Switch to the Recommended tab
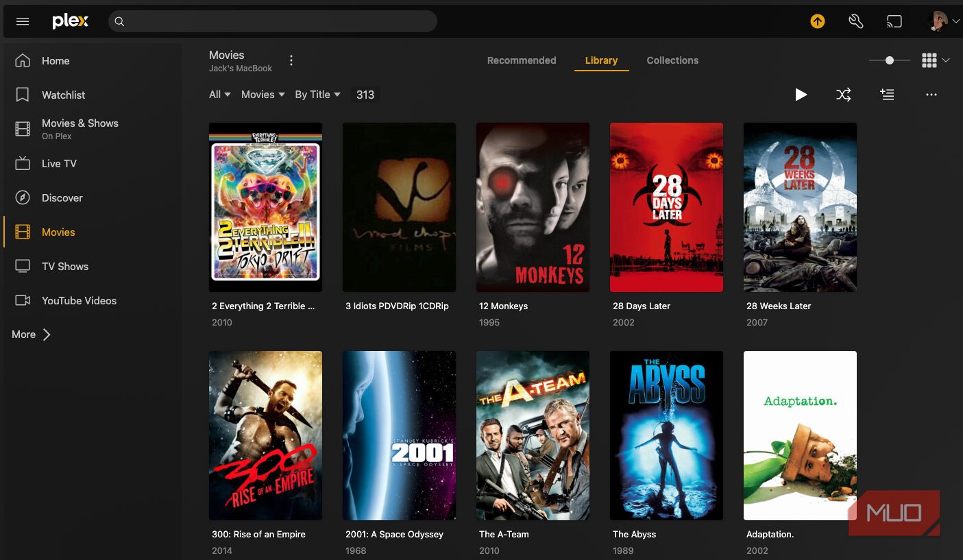 522,60
